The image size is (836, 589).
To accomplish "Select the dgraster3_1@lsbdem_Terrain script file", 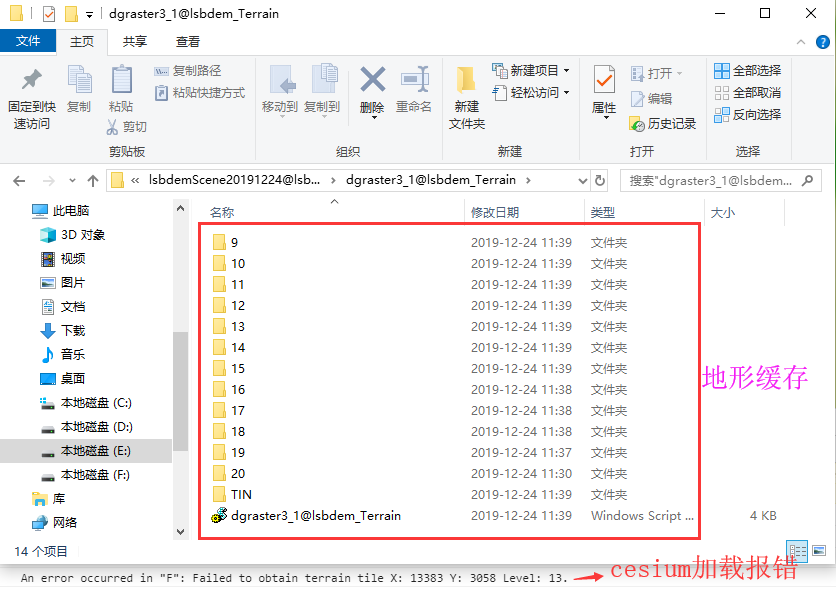I will [307, 516].
